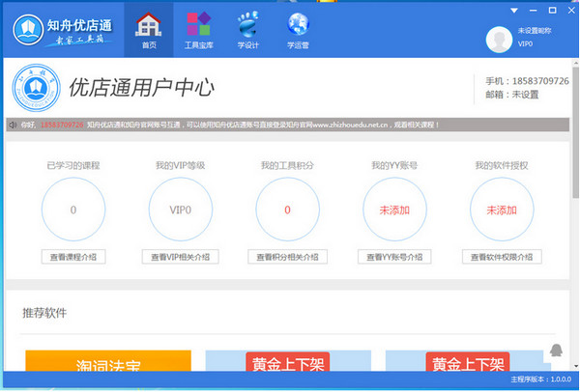Screen dimensions: 580x392
Task: Open the middle 黄金上下架 software card
Action: [x=288, y=360]
